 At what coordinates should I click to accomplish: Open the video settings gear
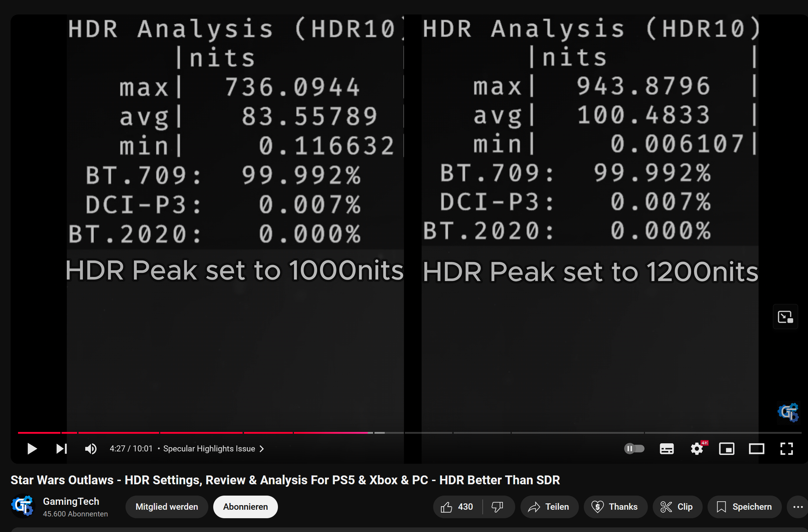coord(697,449)
